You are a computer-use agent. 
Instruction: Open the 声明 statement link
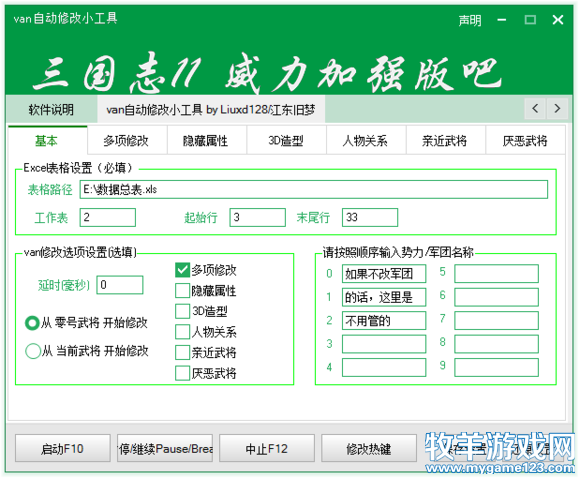click(470, 20)
